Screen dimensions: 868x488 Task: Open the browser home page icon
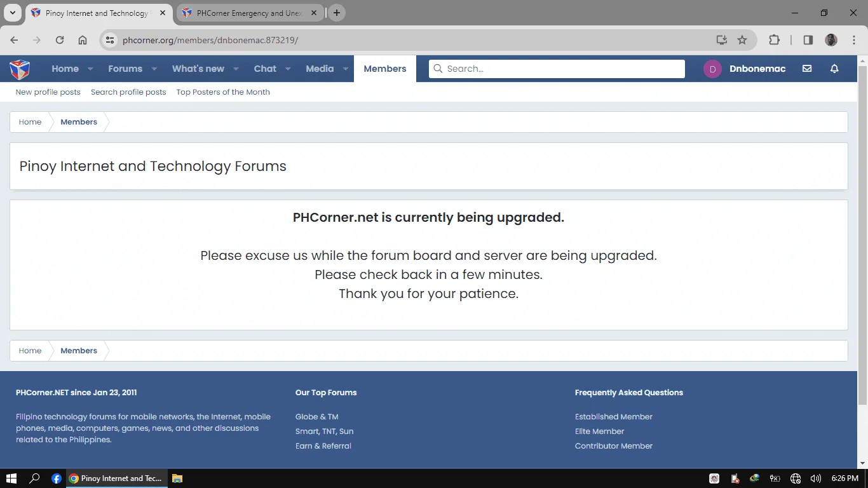tap(83, 40)
